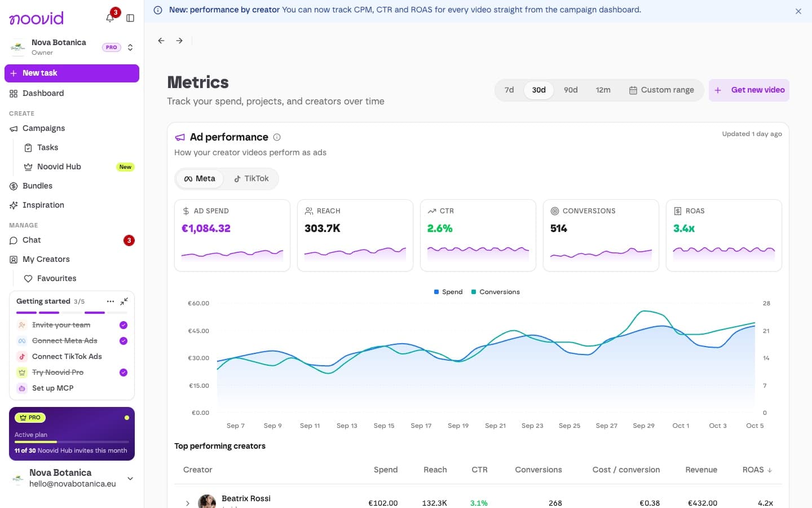
Task: Open the Custom range picker
Action: 661,90
